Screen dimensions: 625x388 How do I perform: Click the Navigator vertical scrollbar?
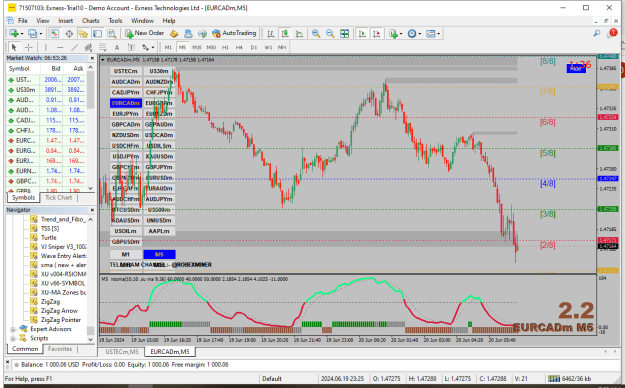click(91, 279)
